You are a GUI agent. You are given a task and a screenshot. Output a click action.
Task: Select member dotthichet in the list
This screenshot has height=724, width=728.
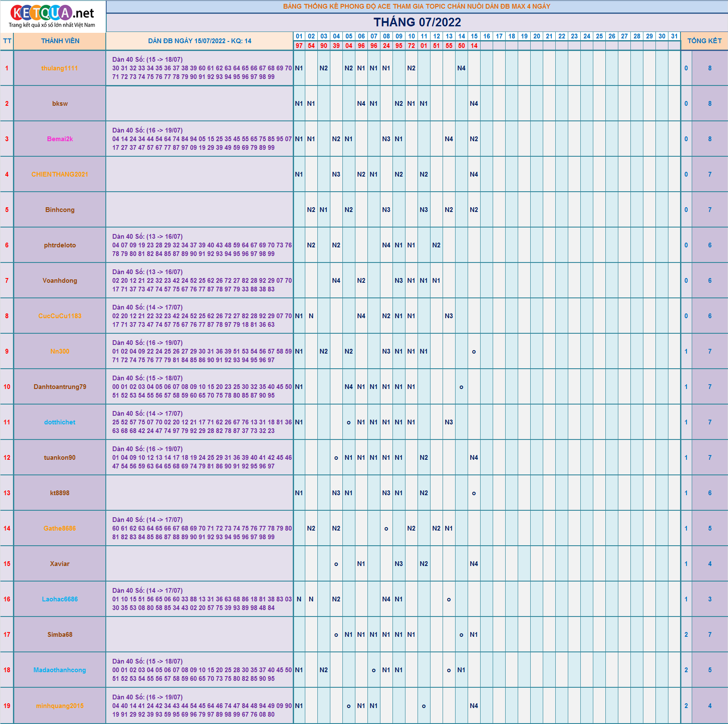pos(60,422)
